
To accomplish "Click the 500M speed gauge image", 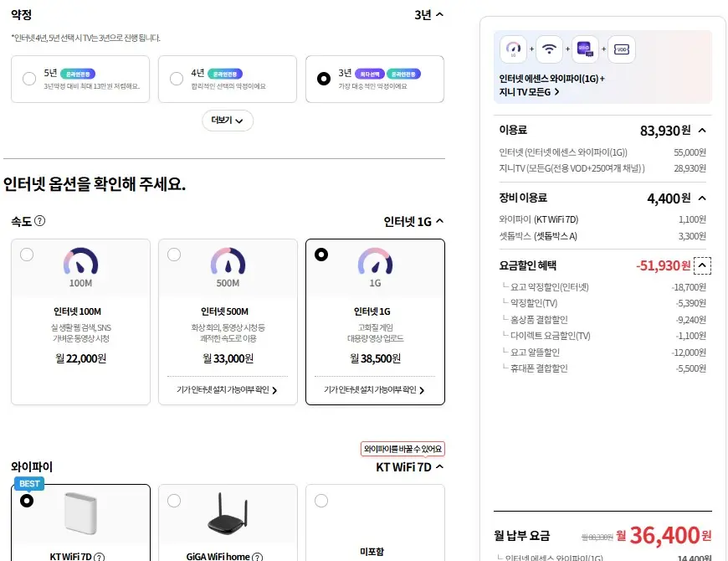I will (x=228, y=261).
